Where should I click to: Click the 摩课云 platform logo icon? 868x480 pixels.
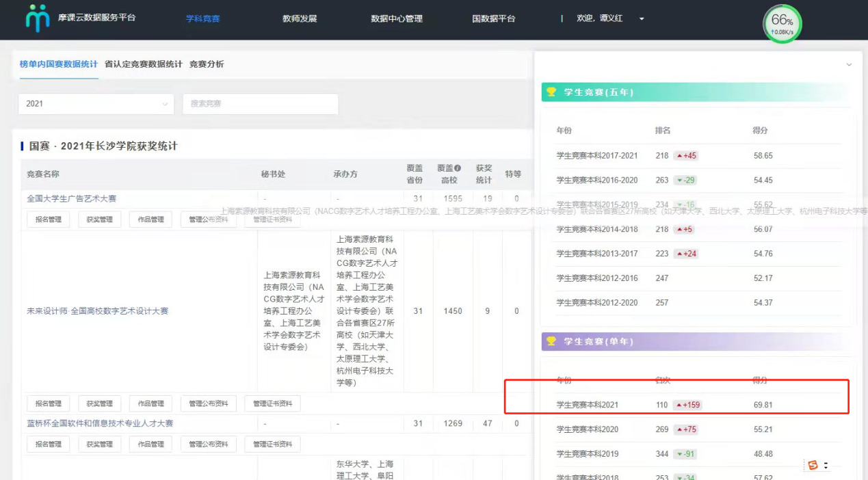click(38, 18)
